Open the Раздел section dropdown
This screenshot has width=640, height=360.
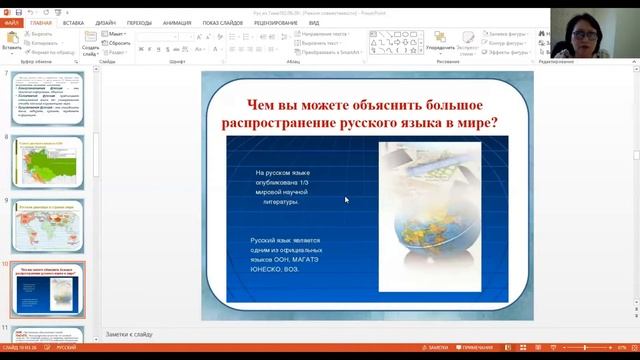point(115,52)
